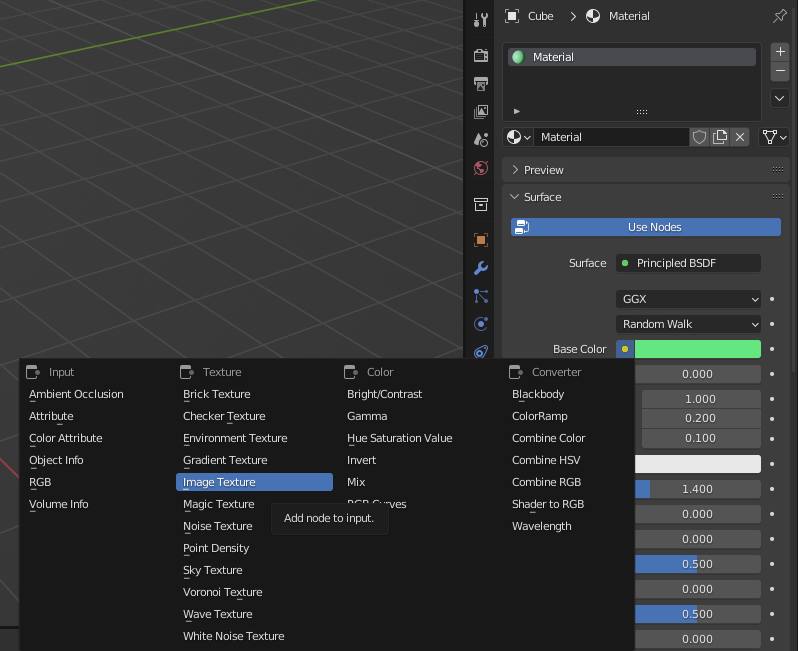Open the Random Walk subsurface dropdown

[x=688, y=324]
